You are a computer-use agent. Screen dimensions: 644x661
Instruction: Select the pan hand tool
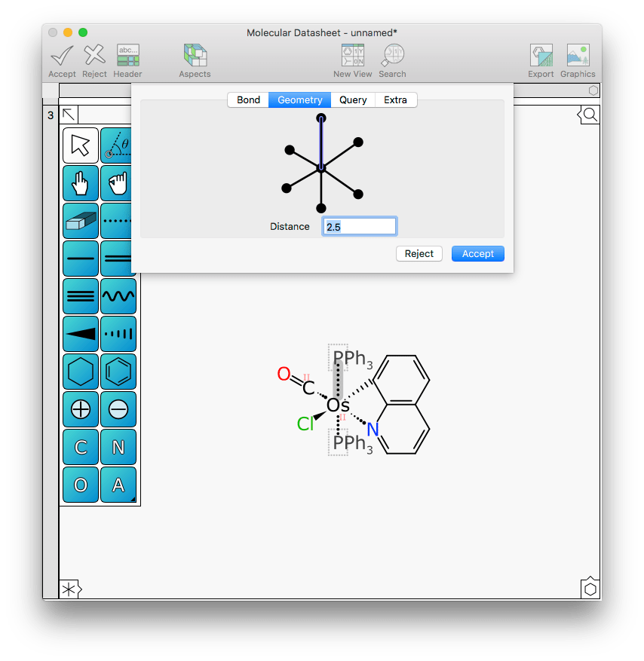80,183
